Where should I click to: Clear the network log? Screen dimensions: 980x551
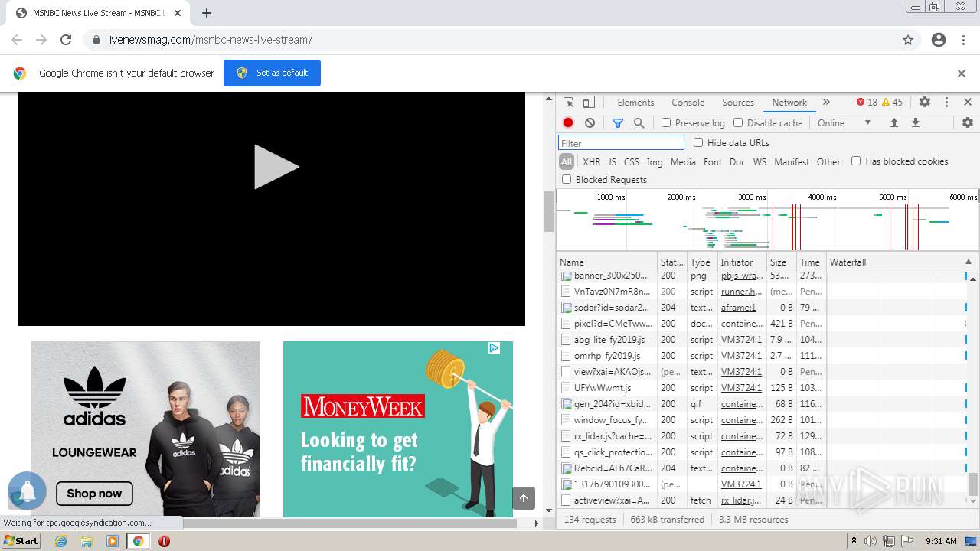(590, 122)
